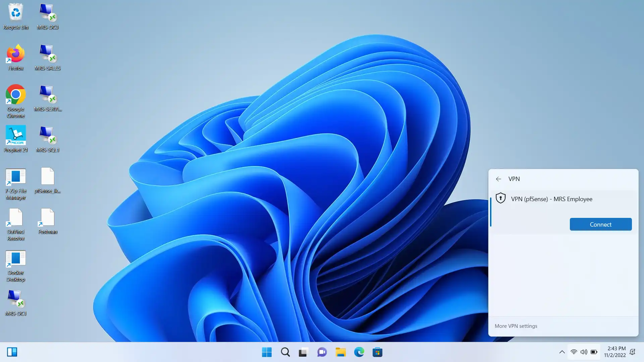Screen dimensions: 644x362
Task: Launch Microsoft Edge from taskbar
Action: click(x=359, y=352)
